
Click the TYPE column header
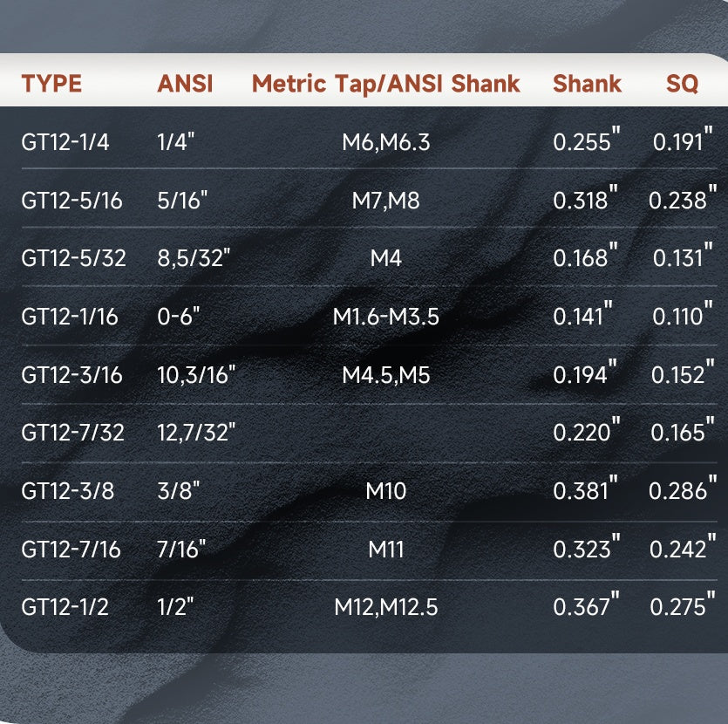pos(51,84)
